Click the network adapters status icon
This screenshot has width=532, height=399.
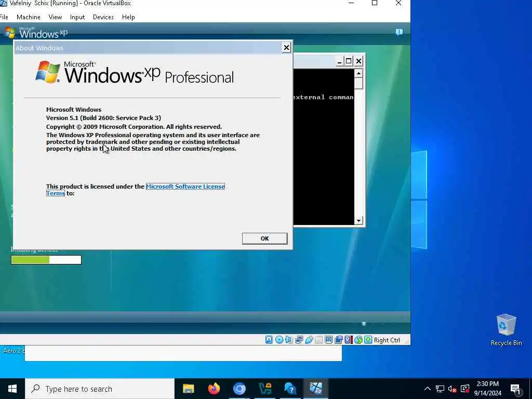click(x=299, y=340)
